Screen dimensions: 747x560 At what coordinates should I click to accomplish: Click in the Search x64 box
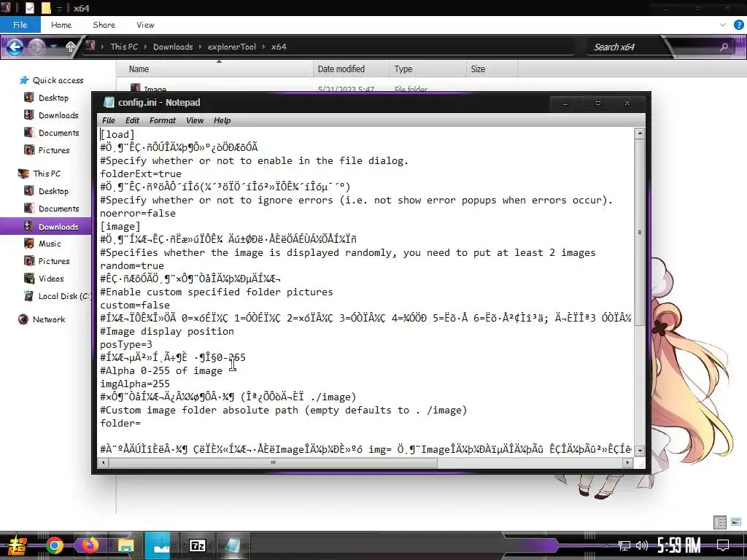(x=653, y=47)
